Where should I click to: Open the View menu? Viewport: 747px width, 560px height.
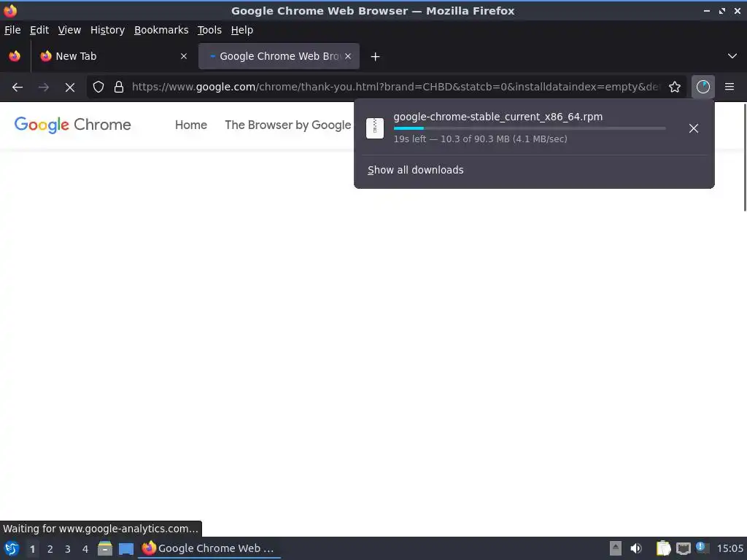[69, 30]
